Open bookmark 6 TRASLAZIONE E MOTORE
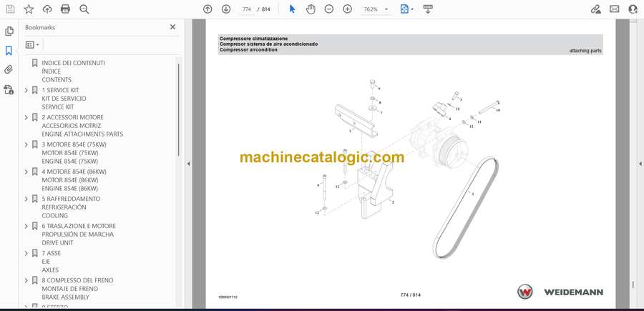Screen dimensions: 644x311 [x=79, y=235]
